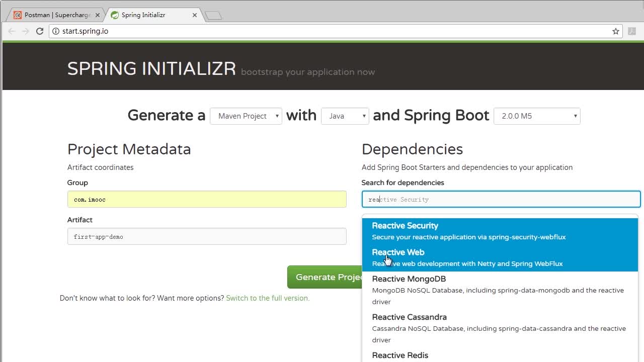This screenshot has height=362, width=644.
Task: Open the Java language dropdown
Action: click(x=345, y=116)
